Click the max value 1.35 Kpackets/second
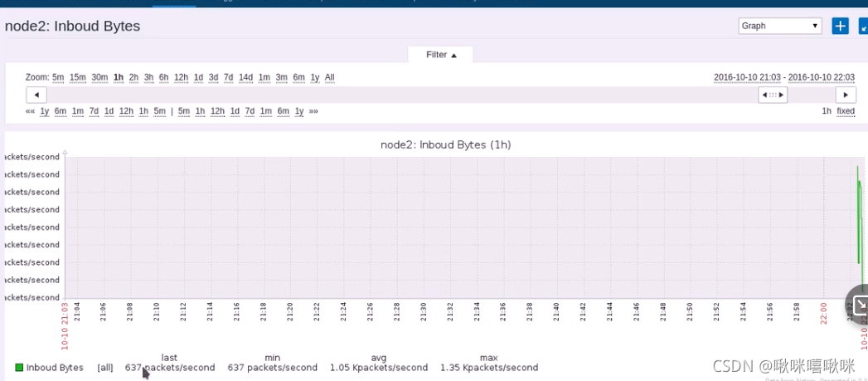Image resolution: width=868 pixels, height=381 pixels. 489,367
